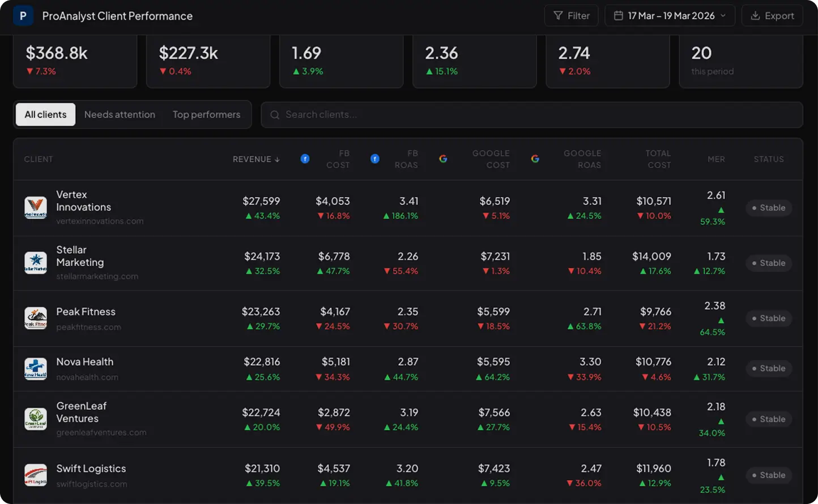Viewport: 818px width, 504px height.
Task: Click the Nova Health cross logo
Action: tap(36, 369)
